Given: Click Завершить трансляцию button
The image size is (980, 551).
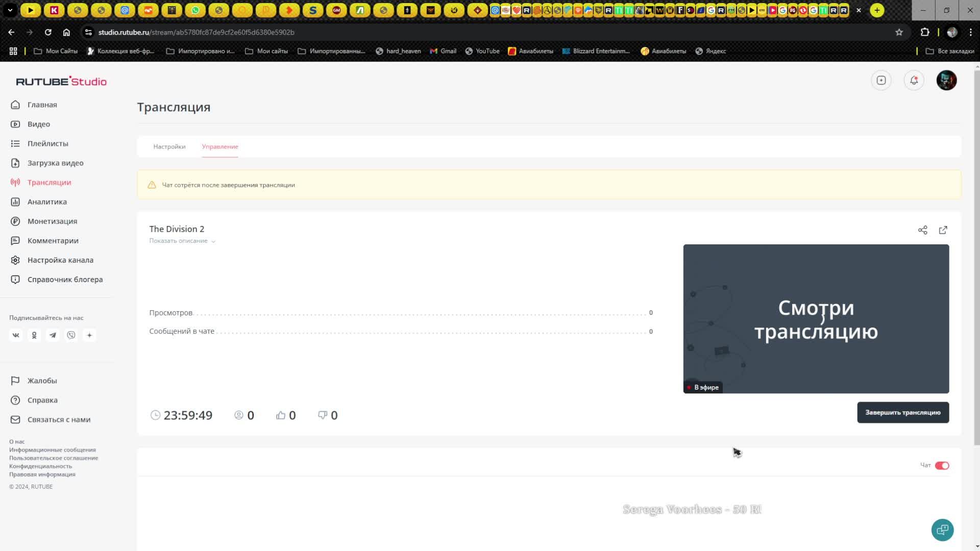Looking at the screenshot, I should tap(902, 412).
